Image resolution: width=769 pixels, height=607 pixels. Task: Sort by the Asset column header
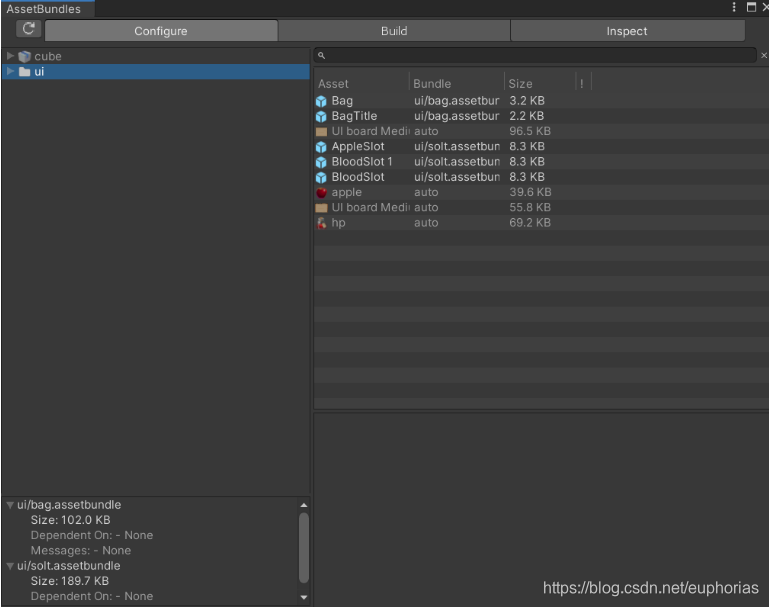pos(333,84)
